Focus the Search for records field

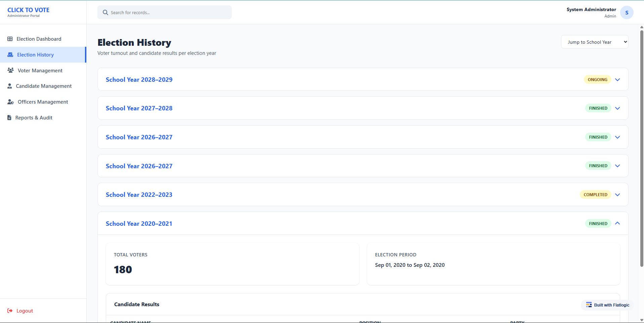168,12
